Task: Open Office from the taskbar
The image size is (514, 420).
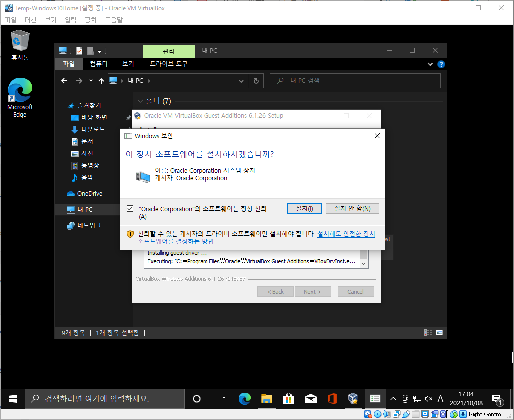Action: pos(332,399)
